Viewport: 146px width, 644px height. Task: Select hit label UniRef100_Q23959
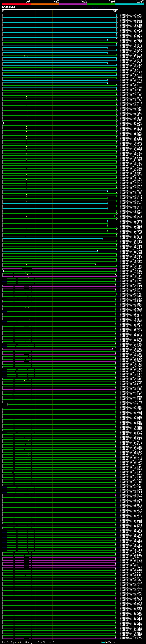point(131,306)
